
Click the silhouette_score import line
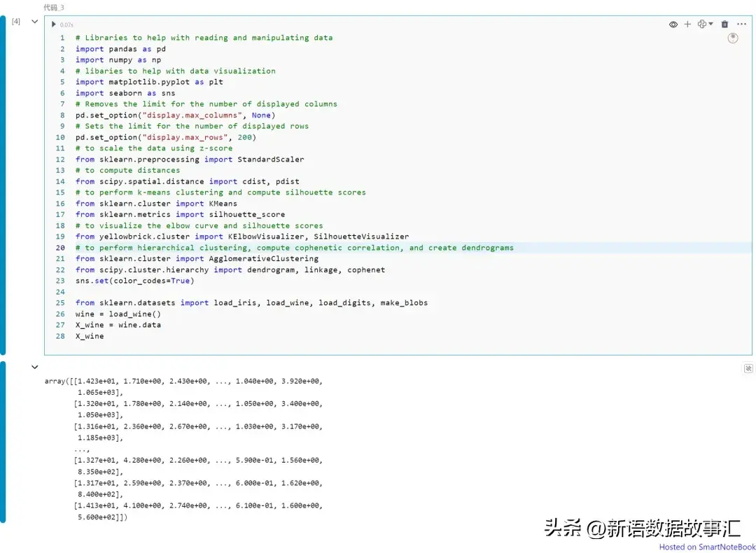click(x=180, y=214)
